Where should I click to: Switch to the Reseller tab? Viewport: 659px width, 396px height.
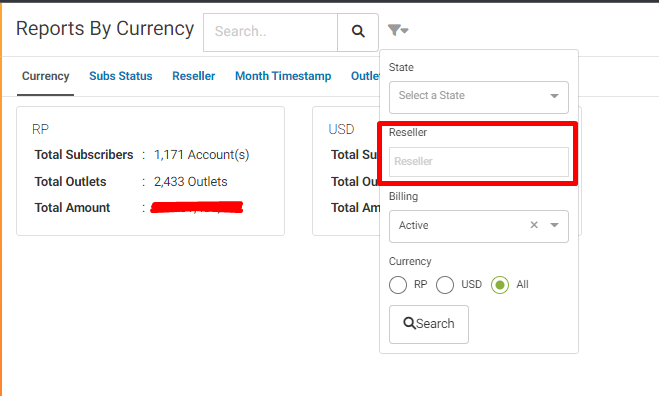[194, 76]
